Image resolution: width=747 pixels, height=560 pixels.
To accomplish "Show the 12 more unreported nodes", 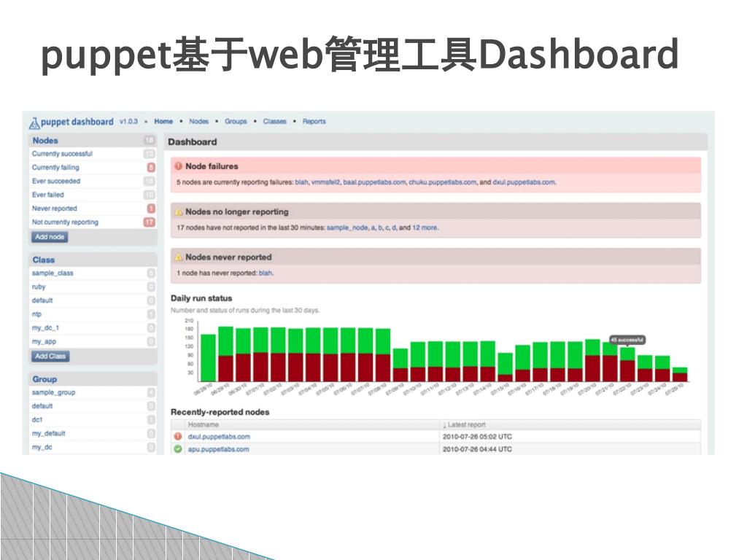I will click(x=425, y=227).
